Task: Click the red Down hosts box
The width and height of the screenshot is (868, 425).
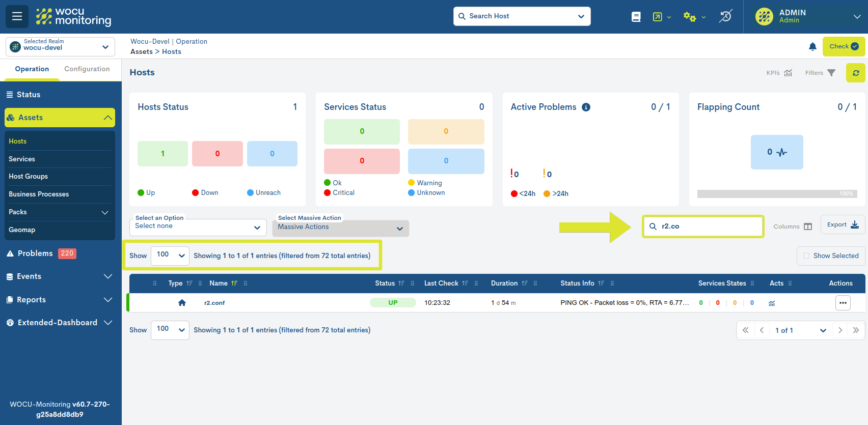Action: 218,154
